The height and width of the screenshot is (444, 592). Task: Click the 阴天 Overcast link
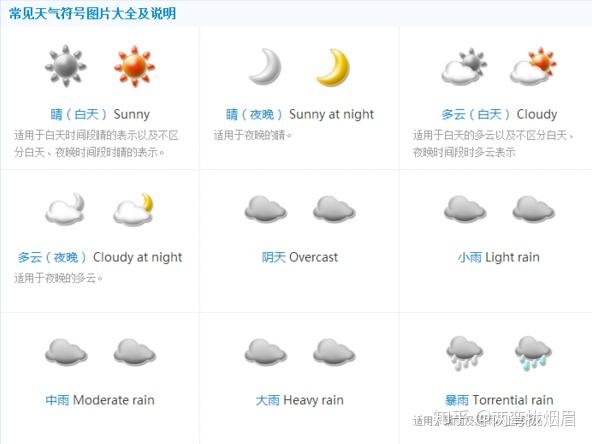point(300,257)
